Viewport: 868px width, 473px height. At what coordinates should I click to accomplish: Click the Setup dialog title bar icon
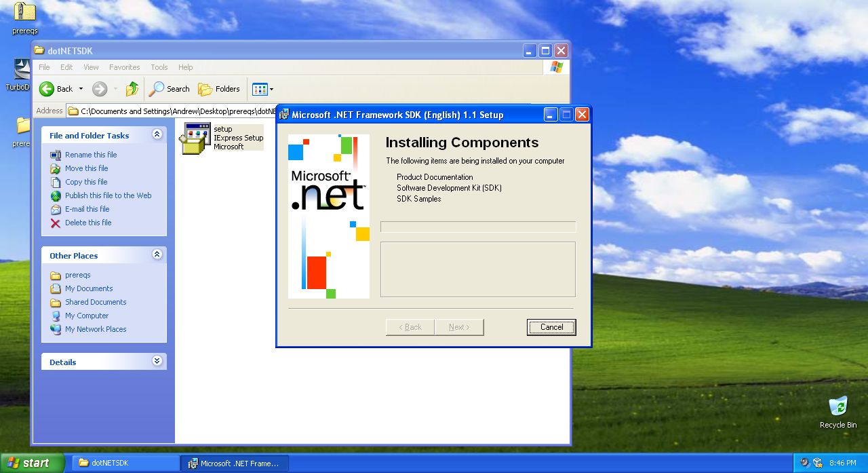point(284,115)
